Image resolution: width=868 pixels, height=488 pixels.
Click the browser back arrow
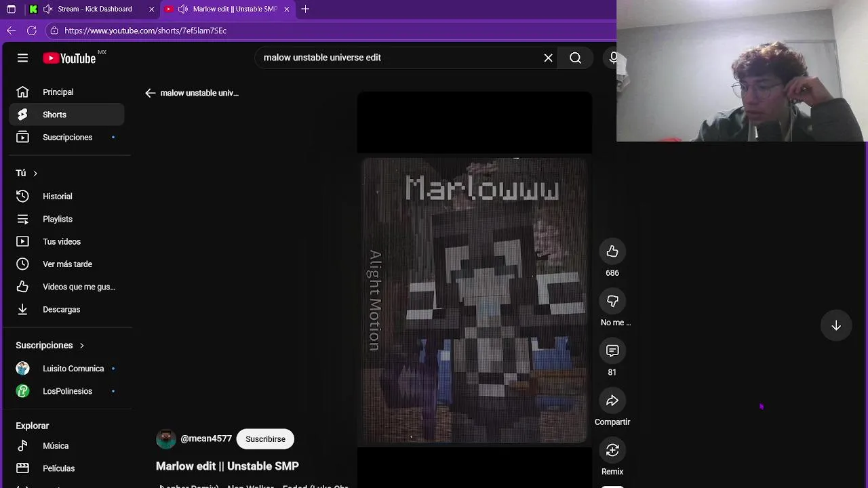pyautogui.click(x=12, y=30)
